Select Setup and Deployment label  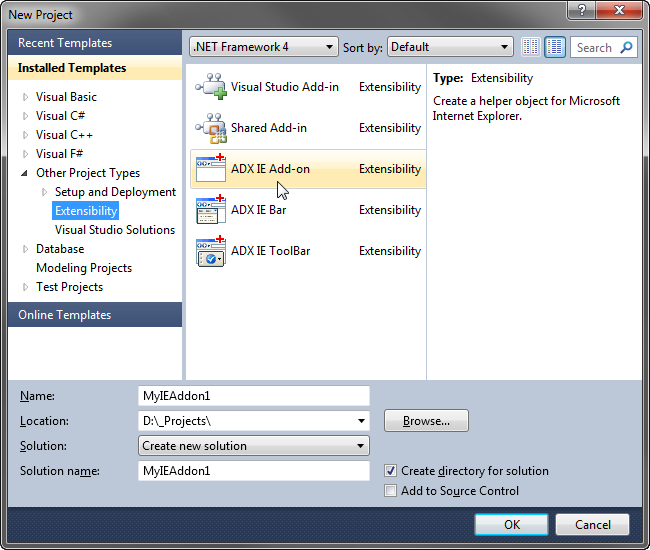pos(115,192)
